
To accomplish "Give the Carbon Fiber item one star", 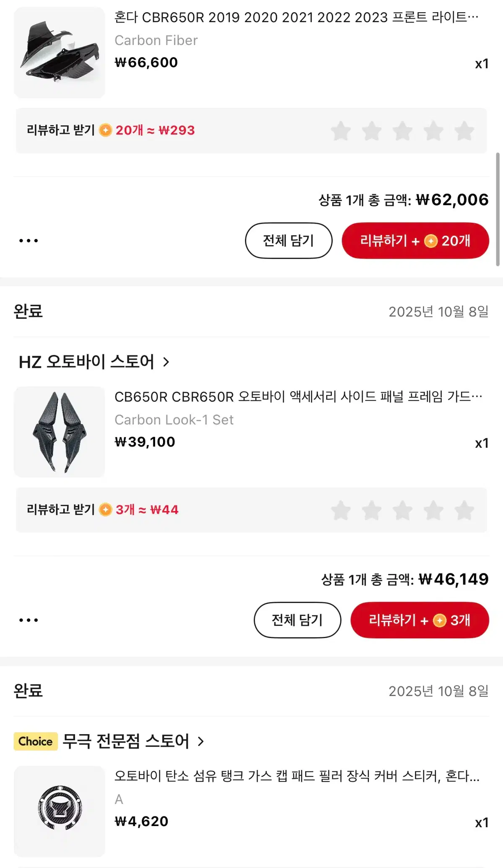I will click(341, 131).
